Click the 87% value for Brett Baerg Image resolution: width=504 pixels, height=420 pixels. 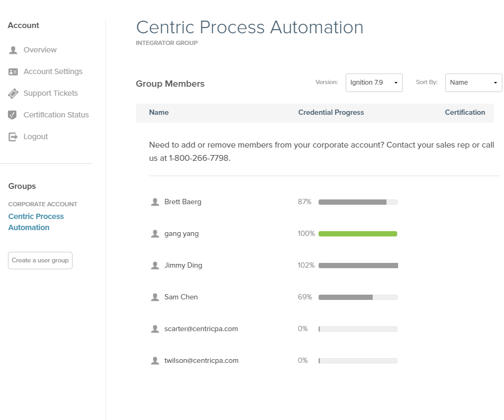[305, 202]
